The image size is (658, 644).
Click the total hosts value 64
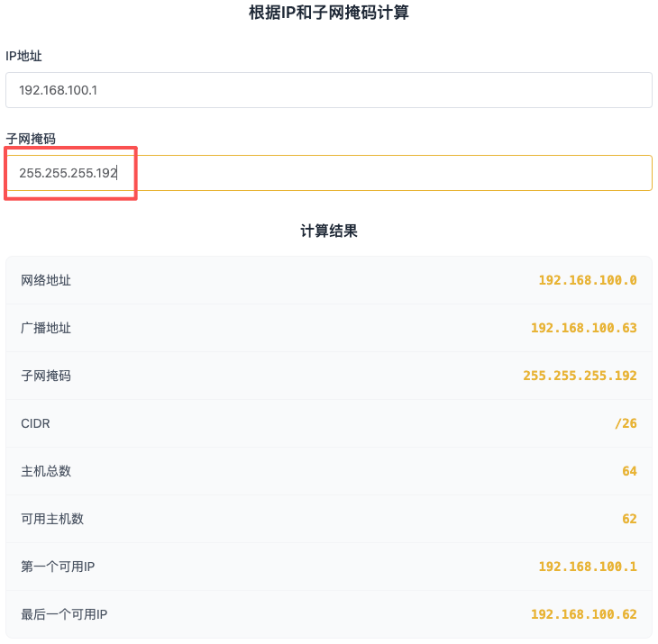pyautogui.click(x=629, y=471)
